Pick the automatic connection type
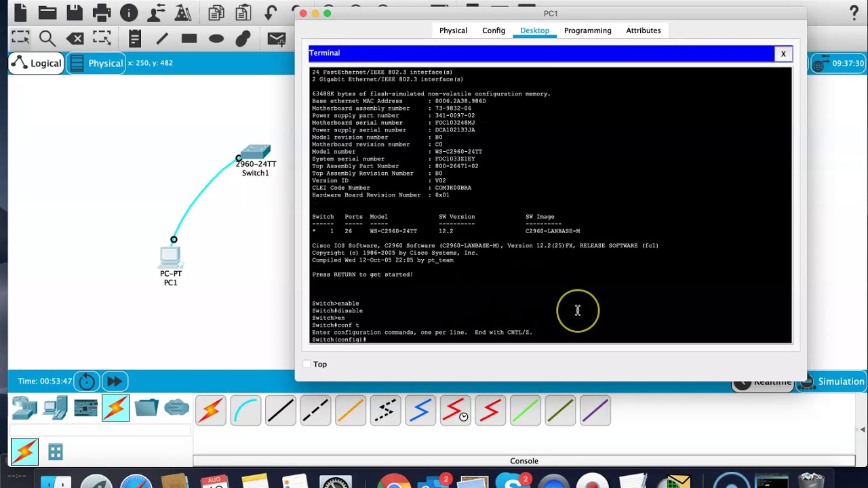868x488 pixels. [x=211, y=411]
